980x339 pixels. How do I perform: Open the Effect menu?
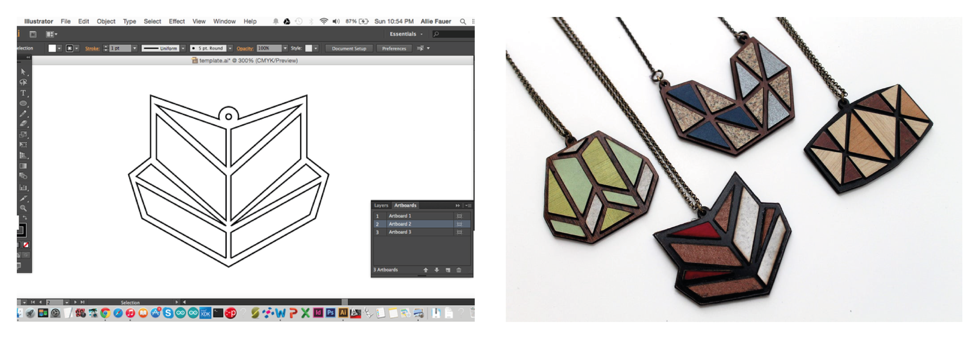(177, 21)
